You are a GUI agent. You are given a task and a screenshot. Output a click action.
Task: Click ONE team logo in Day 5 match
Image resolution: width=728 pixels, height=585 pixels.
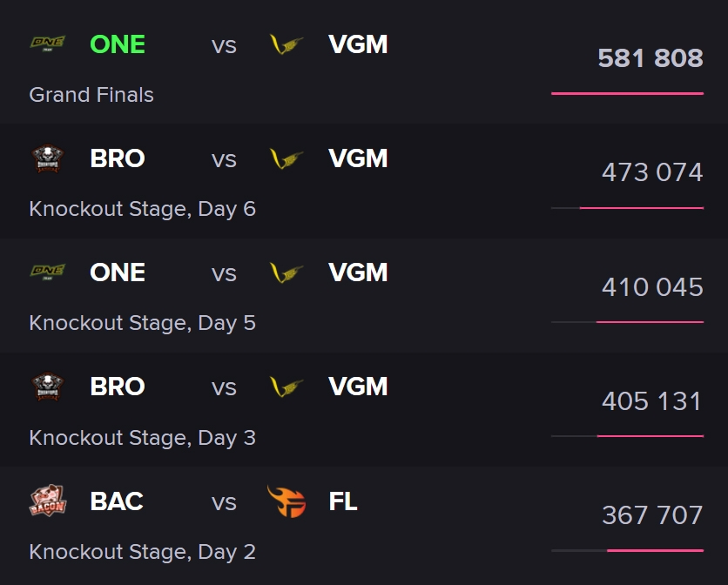[x=47, y=272]
